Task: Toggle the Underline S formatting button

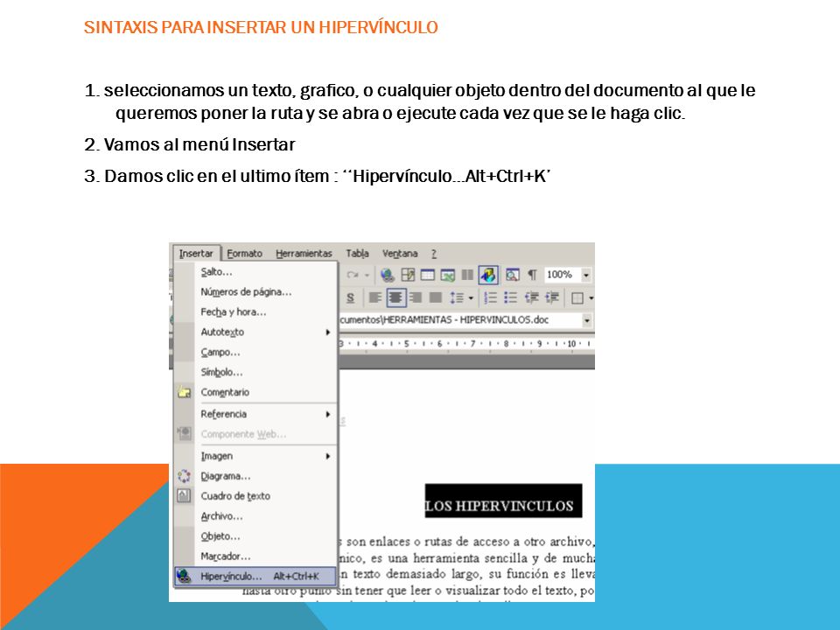Action: [x=350, y=297]
